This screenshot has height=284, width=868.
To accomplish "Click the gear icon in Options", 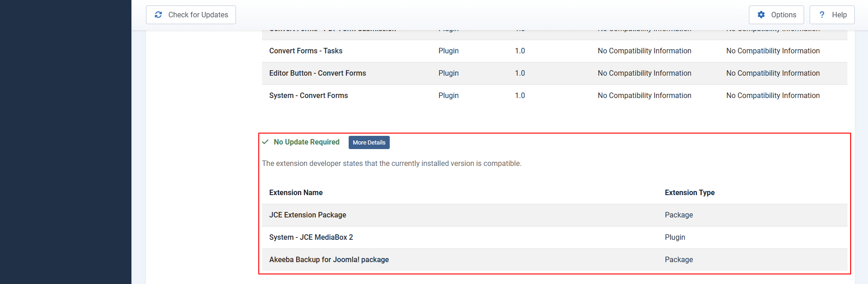I will [761, 15].
